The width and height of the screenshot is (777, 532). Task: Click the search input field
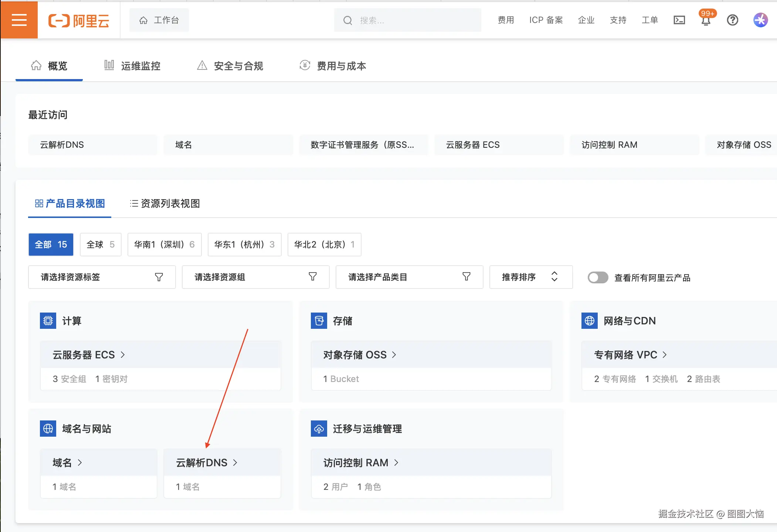click(407, 20)
